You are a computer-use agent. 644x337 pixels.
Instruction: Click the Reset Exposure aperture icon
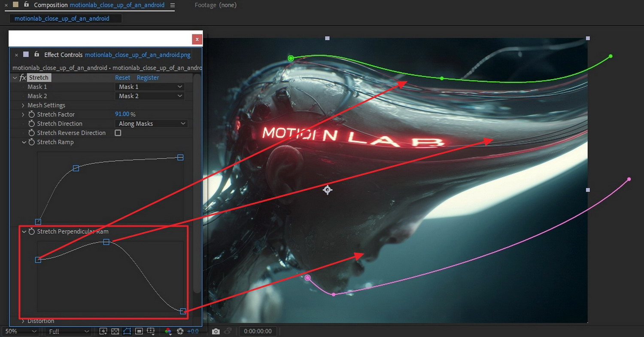point(180,331)
